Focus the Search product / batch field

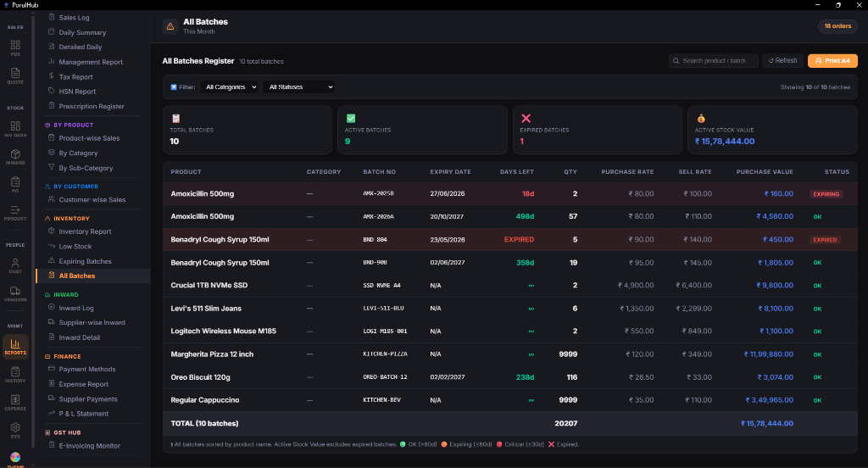pyautogui.click(x=713, y=60)
